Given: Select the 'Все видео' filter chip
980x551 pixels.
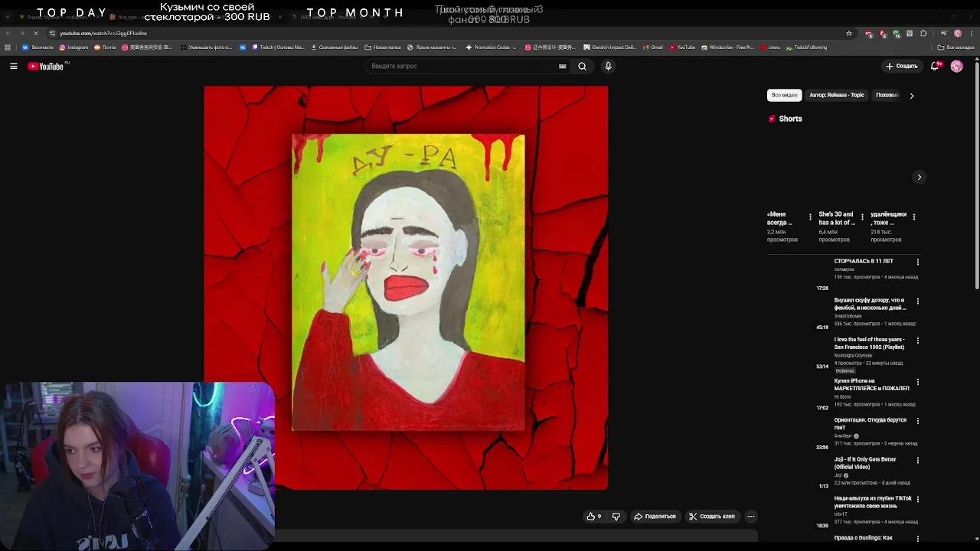Looking at the screenshot, I should click(784, 96).
